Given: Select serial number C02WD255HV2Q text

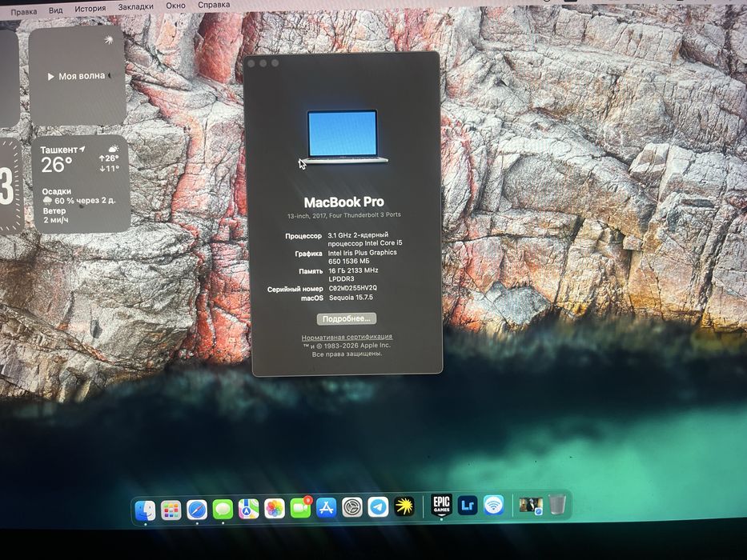Looking at the screenshot, I should click(352, 288).
